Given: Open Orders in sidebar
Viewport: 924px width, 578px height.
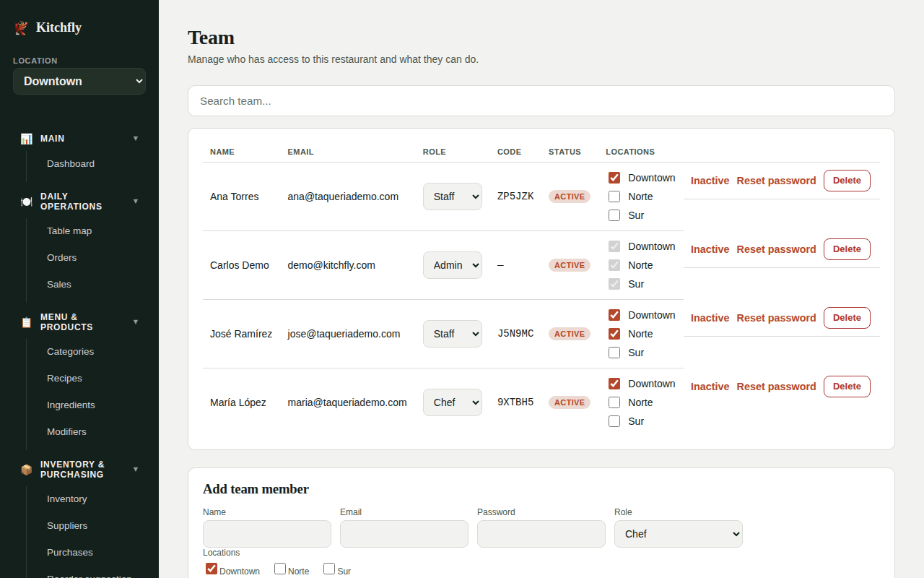Looking at the screenshot, I should pyautogui.click(x=61, y=258).
